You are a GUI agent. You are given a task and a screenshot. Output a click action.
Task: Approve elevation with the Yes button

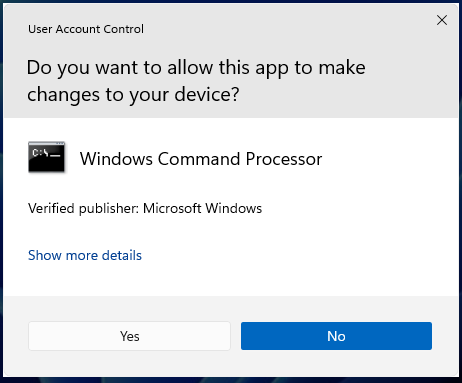coord(129,336)
